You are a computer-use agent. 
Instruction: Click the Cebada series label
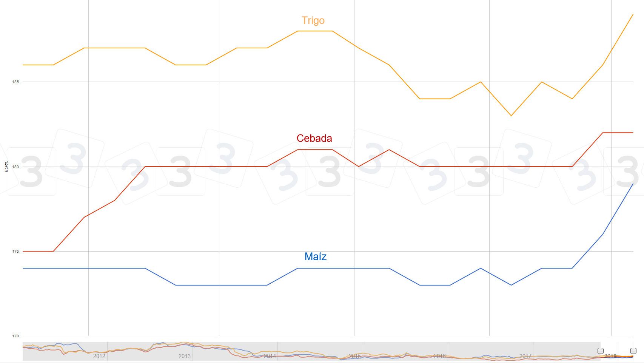click(314, 138)
